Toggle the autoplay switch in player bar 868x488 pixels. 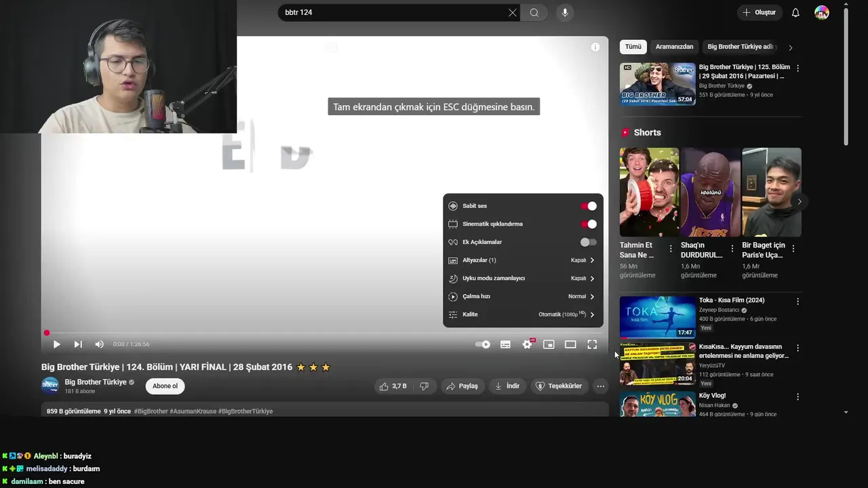(x=483, y=344)
